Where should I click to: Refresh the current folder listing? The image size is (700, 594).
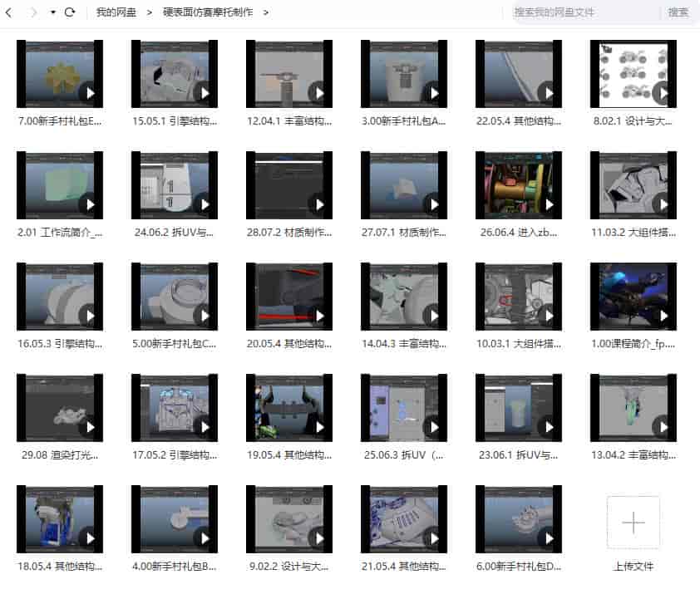(70, 12)
